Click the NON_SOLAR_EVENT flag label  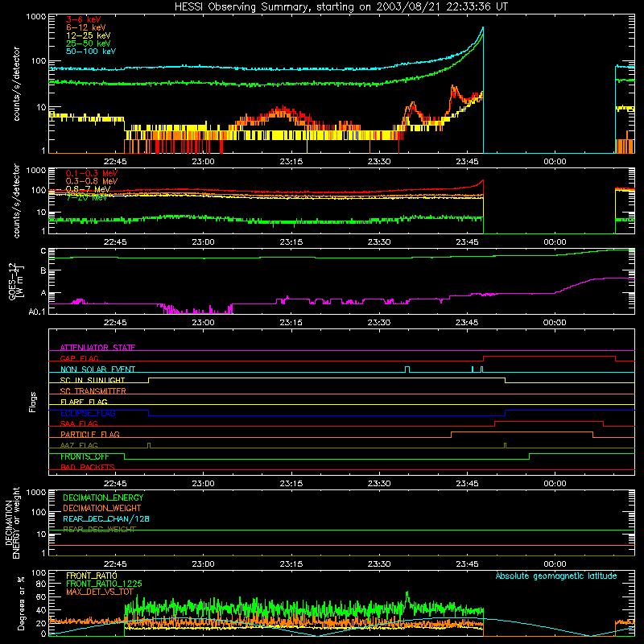coord(97,369)
